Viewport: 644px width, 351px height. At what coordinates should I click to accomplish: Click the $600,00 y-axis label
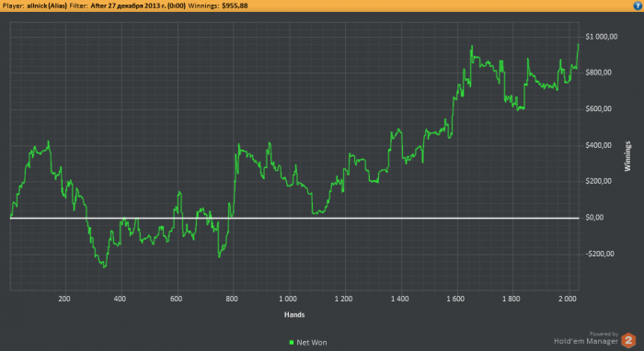598,108
